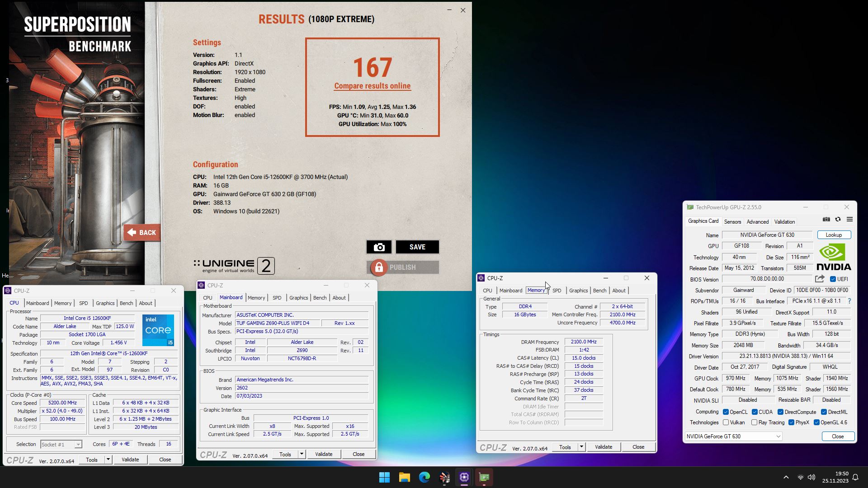Open the GPU-Z hamburger menu
This screenshot has width=868, height=488.
point(849,220)
